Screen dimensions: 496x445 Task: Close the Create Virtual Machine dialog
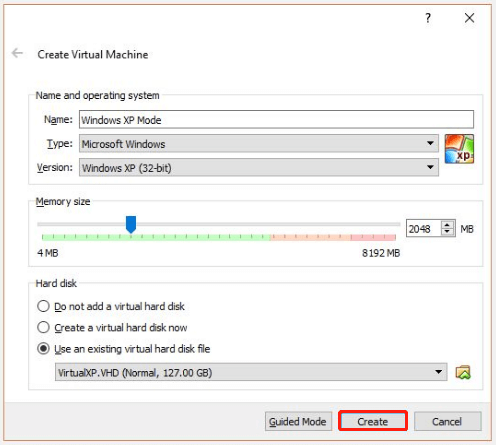[469, 18]
